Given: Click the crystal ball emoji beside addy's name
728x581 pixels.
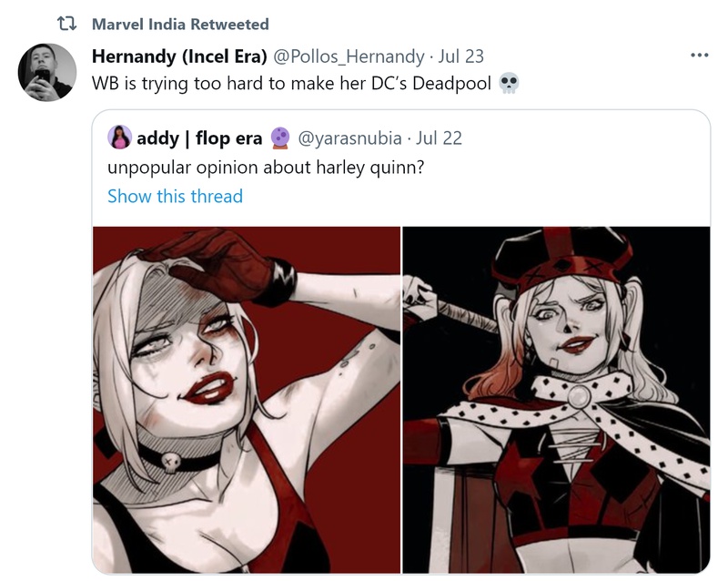Looking at the screenshot, I should (280, 138).
